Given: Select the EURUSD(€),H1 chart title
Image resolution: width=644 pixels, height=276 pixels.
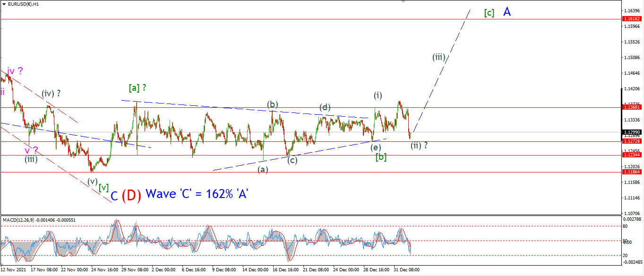Looking at the screenshot, I should click(x=23, y=4).
